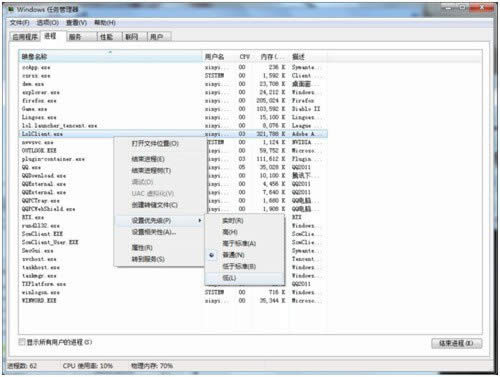Click the Task Manager title bar icon
Viewport: 500px width, 377px height.
[x=11, y=9]
